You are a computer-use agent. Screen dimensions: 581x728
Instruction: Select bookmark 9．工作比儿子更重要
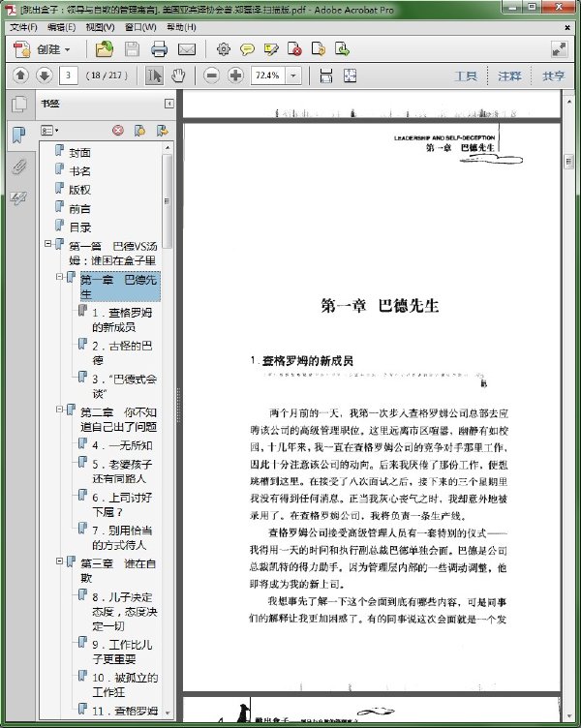[x=122, y=652]
